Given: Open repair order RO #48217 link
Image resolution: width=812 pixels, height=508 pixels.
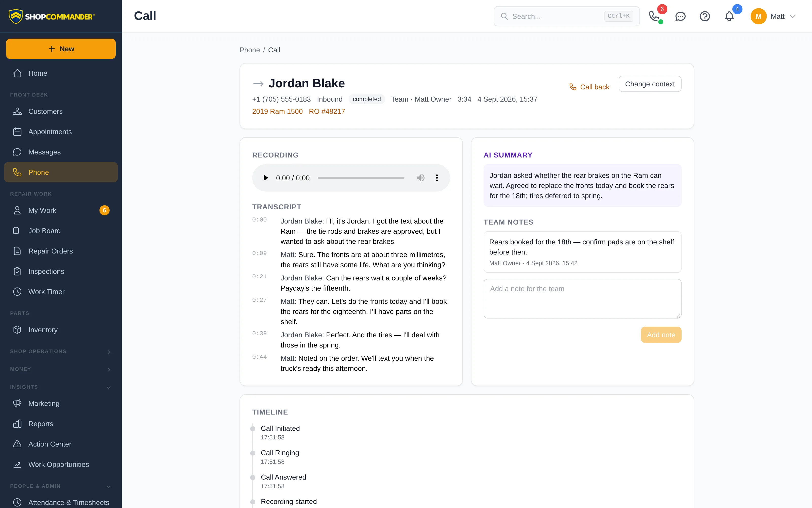Looking at the screenshot, I should [327, 112].
